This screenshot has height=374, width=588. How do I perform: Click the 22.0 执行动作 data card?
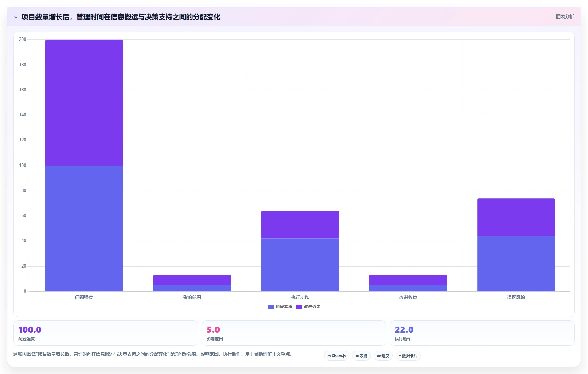(x=482, y=333)
